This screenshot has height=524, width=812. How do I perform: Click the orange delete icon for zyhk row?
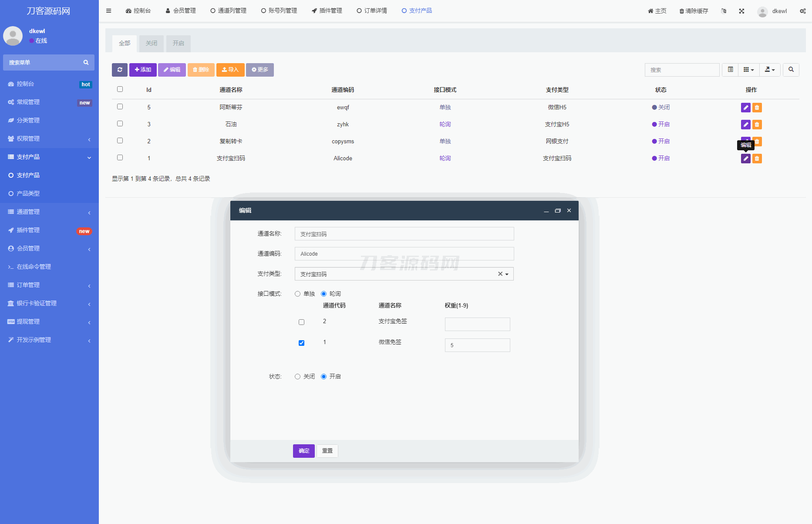pyautogui.click(x=757, y=125)
